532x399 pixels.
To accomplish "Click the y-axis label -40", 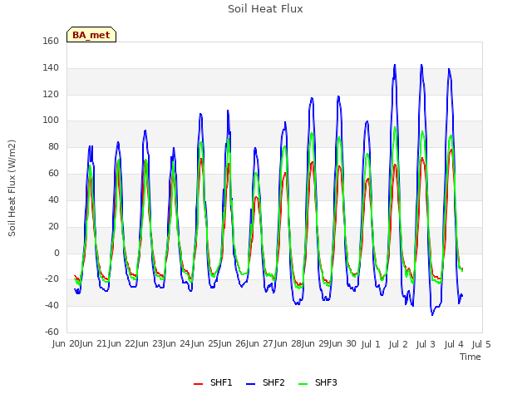I will pos(52,305).
